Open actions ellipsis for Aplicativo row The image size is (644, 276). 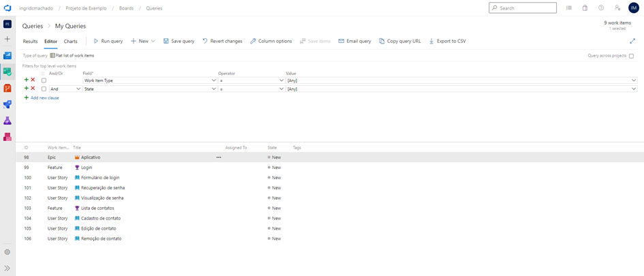pyautogui.click(x=219, y=157)
